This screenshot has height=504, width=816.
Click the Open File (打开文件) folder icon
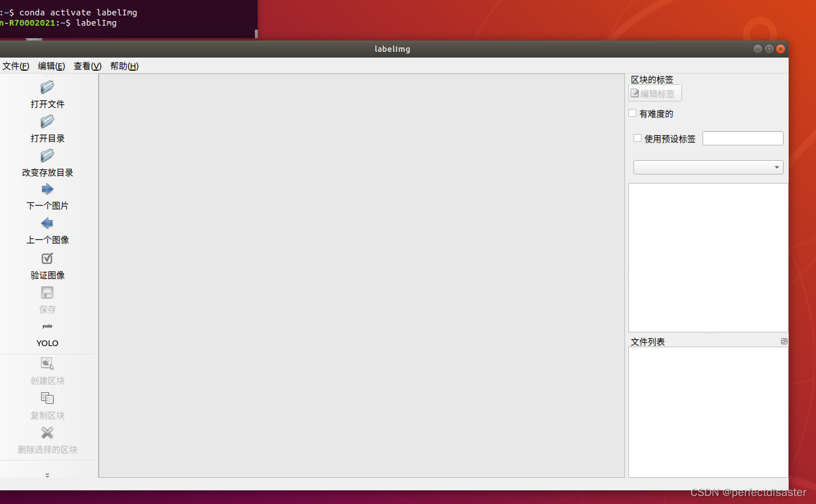[x=47, y=87]
